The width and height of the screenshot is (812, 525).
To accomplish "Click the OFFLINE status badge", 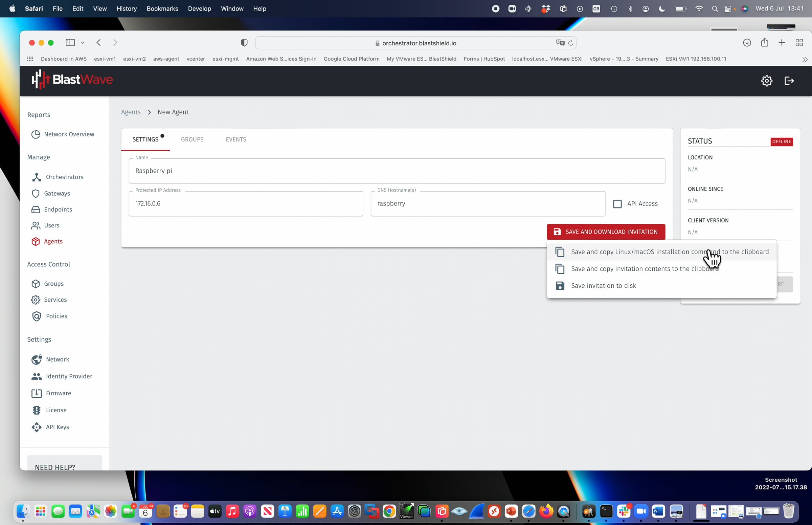I will click(782, 142).
